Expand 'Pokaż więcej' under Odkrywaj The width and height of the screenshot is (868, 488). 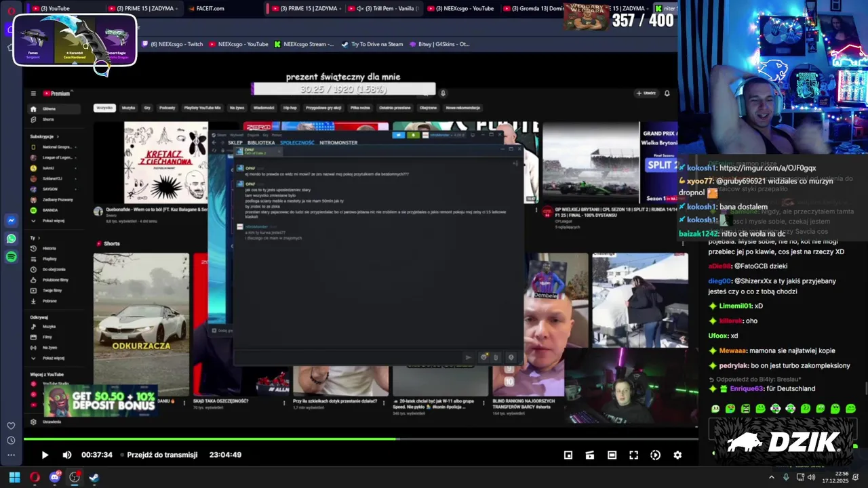pos(53,358)
